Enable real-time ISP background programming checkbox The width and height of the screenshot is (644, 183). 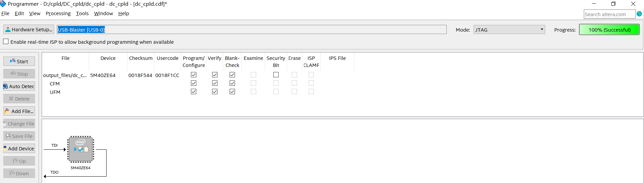pyautogui.click(x=6, y=42)
